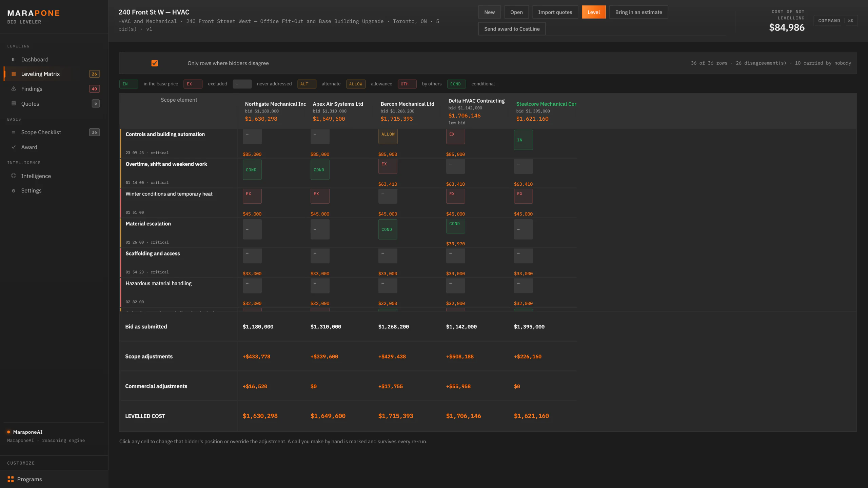Screen dimensions: 868x488
Task: Click Bercon's EX cell for Overtime work
Action: [x=388, y=166]
